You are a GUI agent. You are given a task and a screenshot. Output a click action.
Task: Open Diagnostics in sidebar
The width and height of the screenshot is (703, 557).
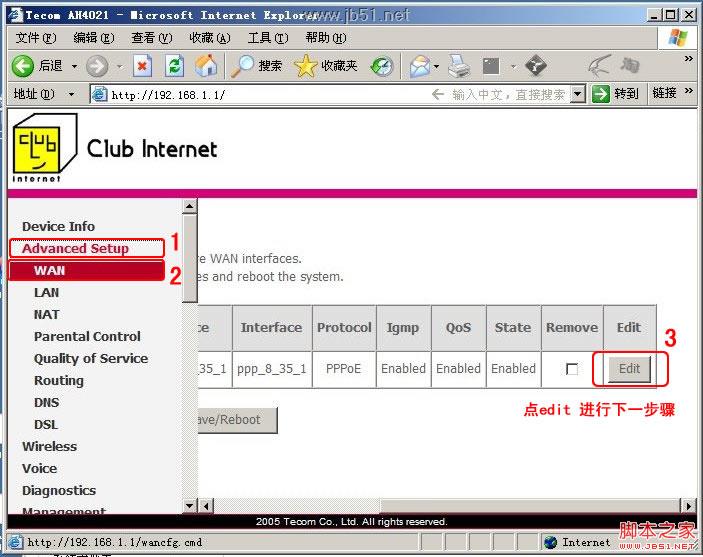pyautogui.click(x=59, y=491)
